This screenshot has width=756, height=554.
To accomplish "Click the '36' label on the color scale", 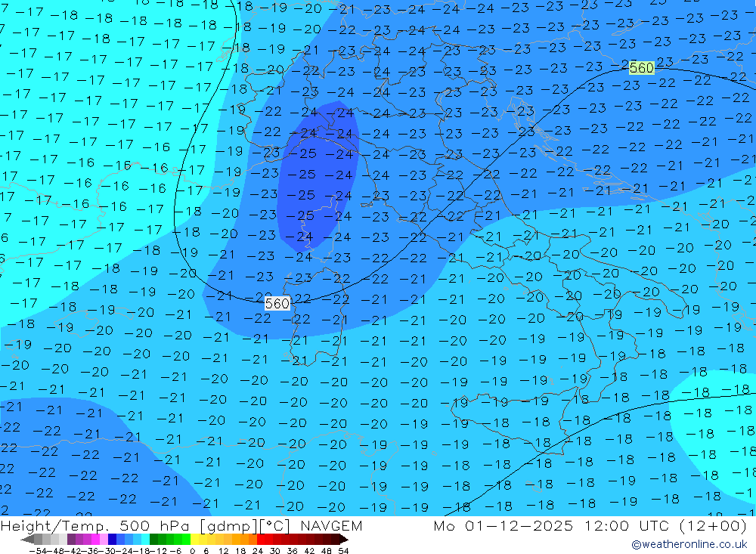I will tap(292, 551).
